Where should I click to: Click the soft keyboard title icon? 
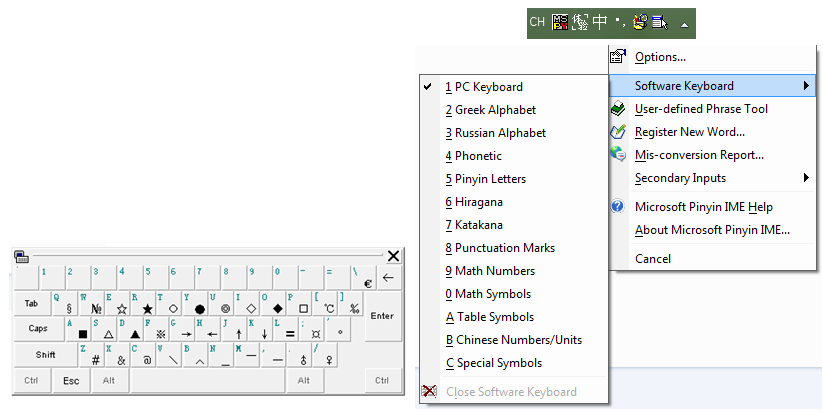pos(22,256)
